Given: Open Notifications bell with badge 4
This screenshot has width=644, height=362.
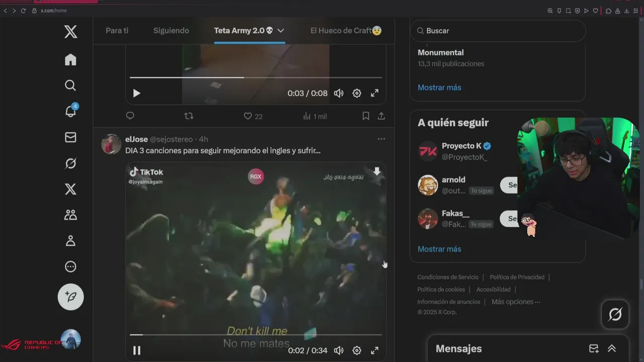Looking at the screenshot, I should point(71,111).
